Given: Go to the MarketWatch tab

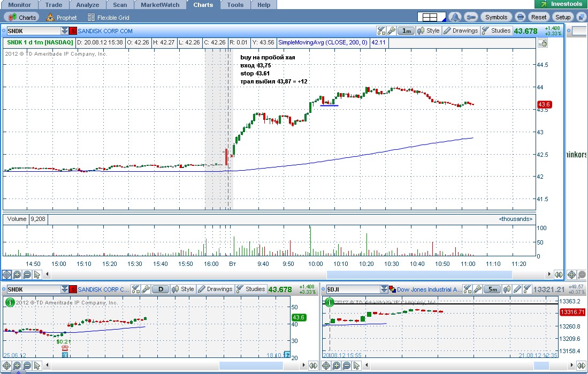Looking at the screenshot, I should click(x=160, y=5).
